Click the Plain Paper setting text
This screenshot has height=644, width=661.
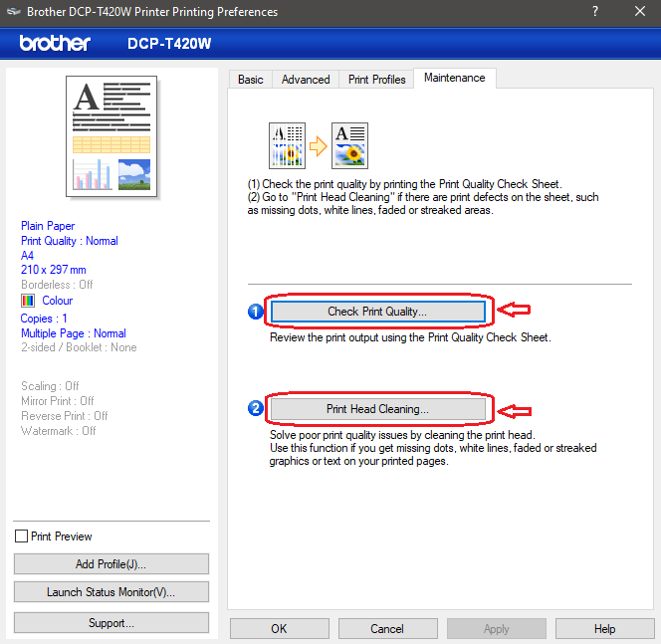(48, 226)
